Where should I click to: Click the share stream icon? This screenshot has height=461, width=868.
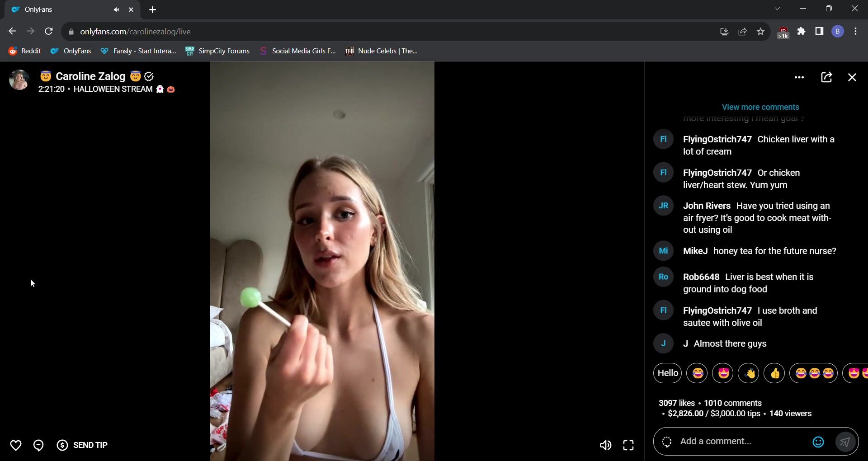[x=826, y=78]
